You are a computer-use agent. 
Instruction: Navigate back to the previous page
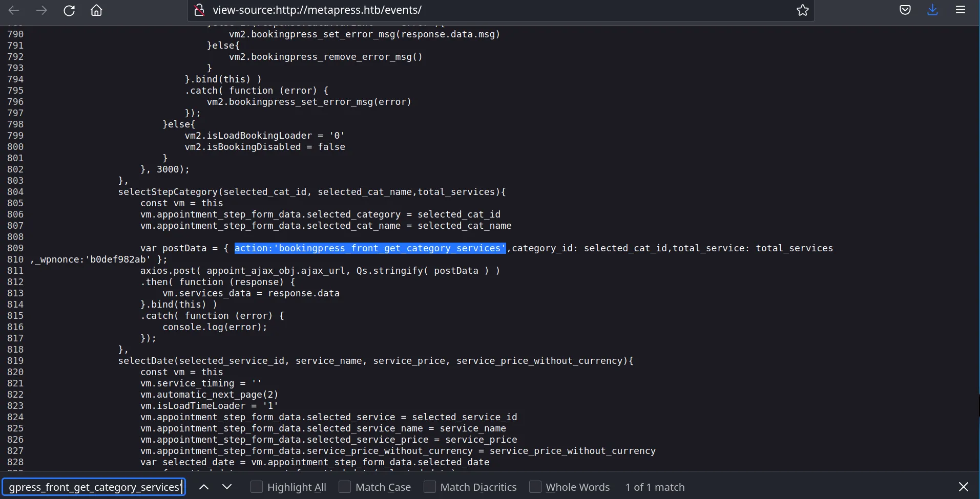(x=13, y=10)
